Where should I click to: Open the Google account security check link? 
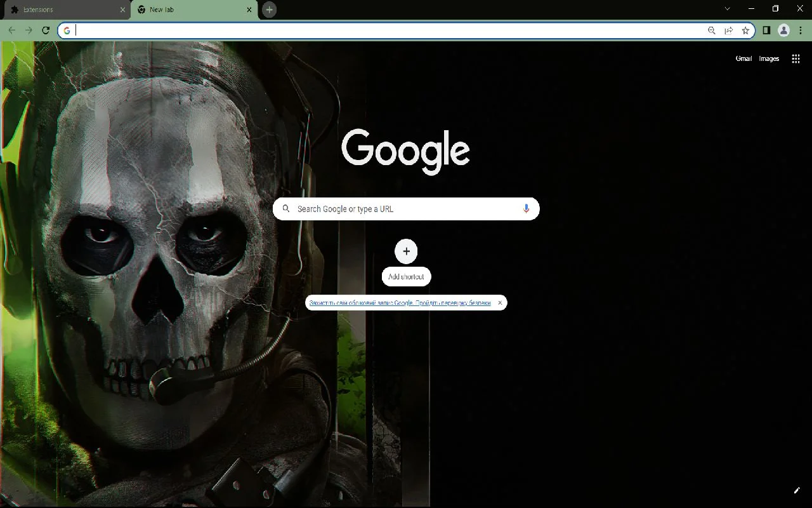coord(400,303)
